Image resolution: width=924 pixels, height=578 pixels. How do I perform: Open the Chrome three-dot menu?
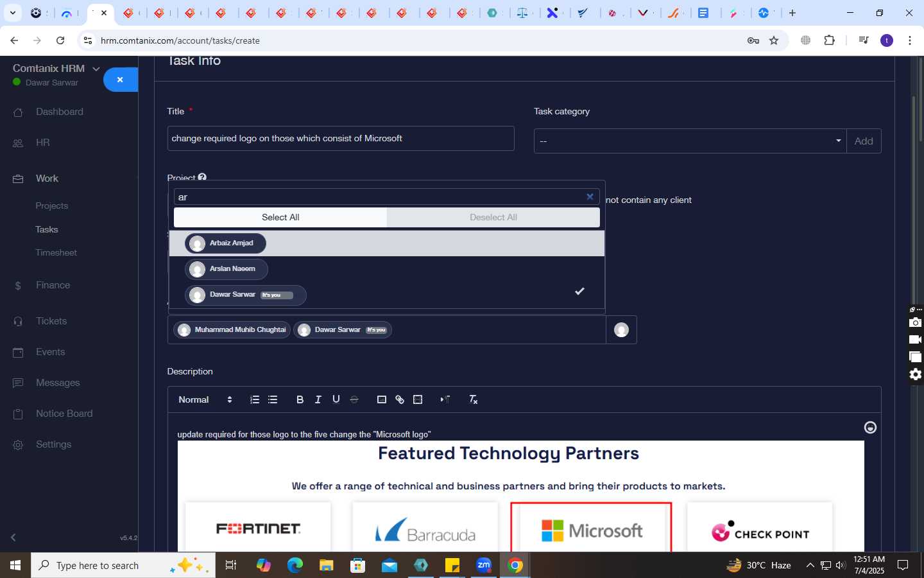tap(910, 40)
